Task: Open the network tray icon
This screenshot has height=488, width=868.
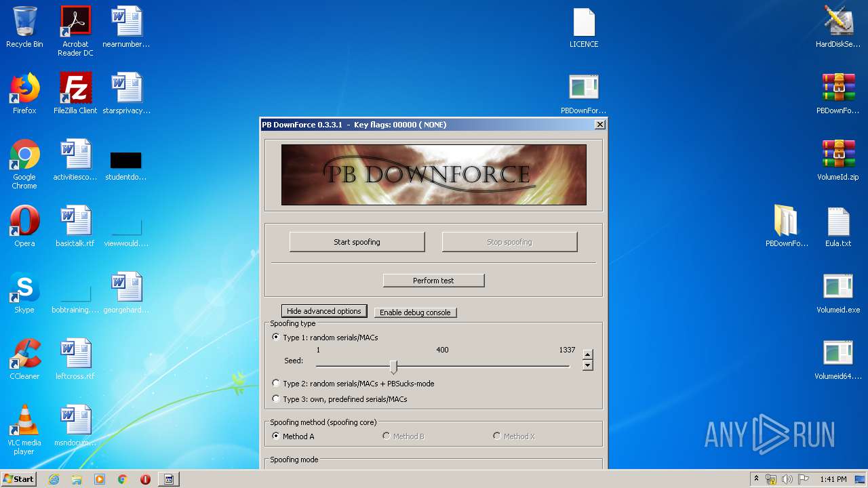Action: 771,479
